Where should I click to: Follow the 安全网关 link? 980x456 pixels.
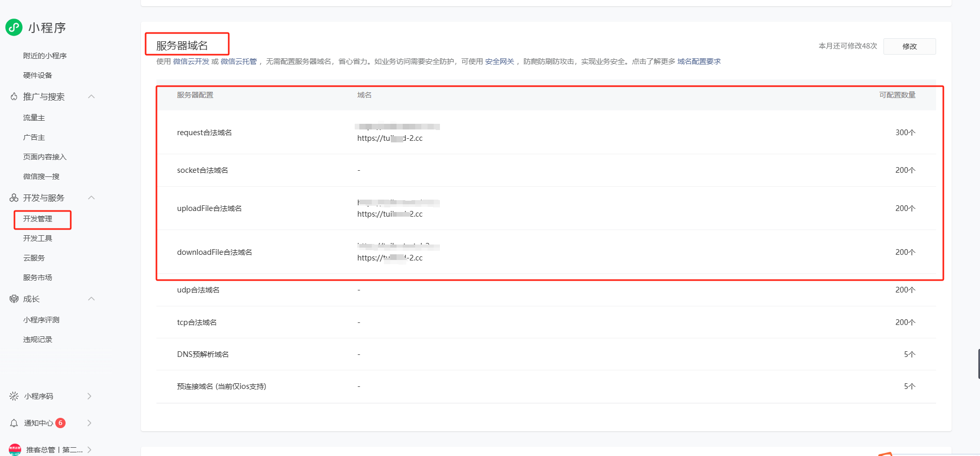pyautogui.click(x=499, y=61)
